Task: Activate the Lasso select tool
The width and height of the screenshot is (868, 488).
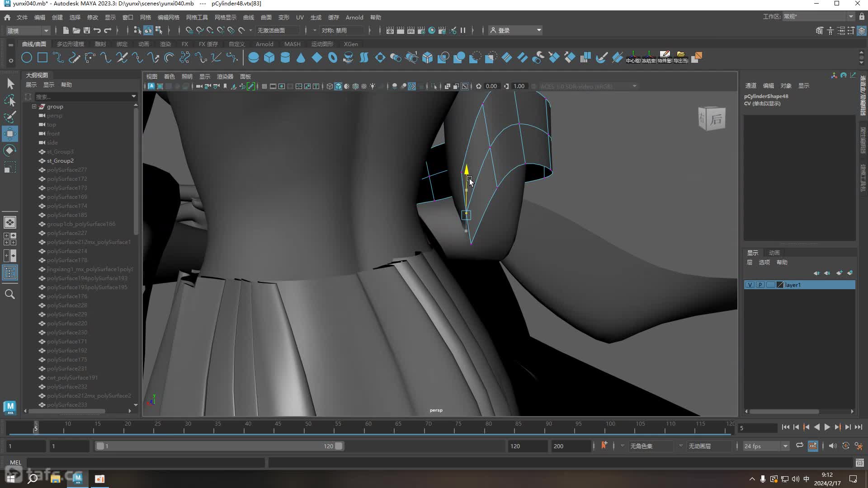Action: (10, 100)
